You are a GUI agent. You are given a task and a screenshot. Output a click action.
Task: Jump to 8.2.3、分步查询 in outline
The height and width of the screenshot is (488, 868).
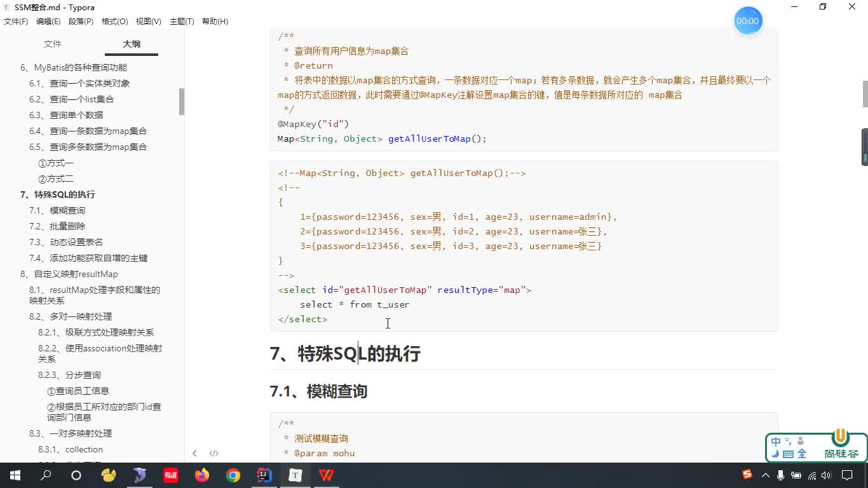tap(69, 375)
